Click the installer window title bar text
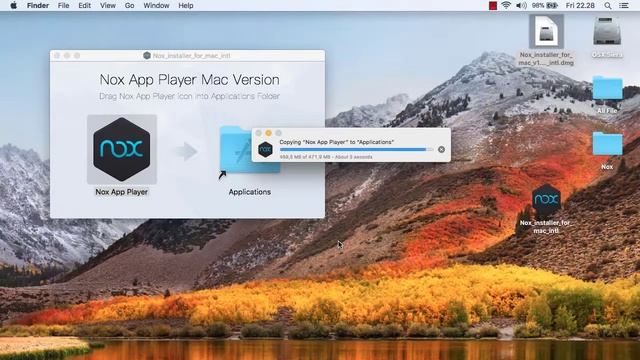 click(x=191, y=56)
